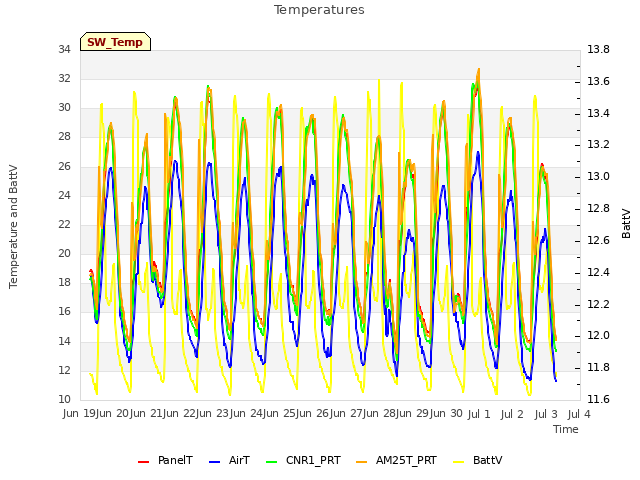Select the BattV legend entry
The image size is (640, 480).
click(x=478, y=460)
